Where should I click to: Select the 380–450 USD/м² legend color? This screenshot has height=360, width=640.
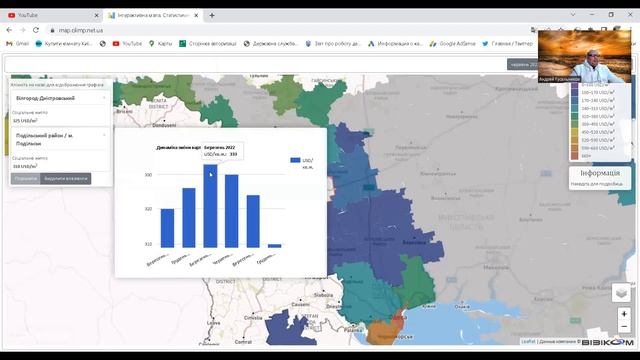click(x=575, y=124)
